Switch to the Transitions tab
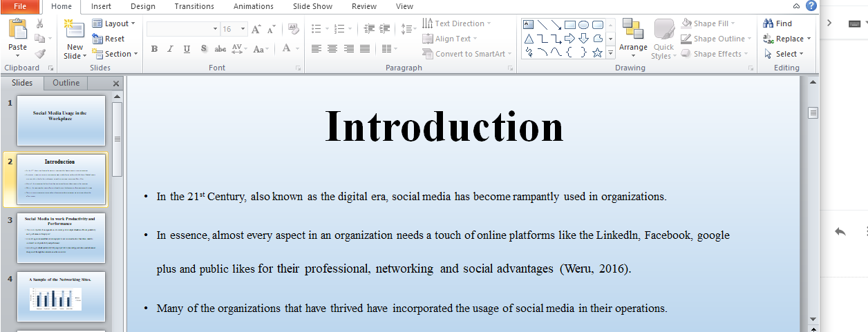The image size is (868, 332). 194,6
